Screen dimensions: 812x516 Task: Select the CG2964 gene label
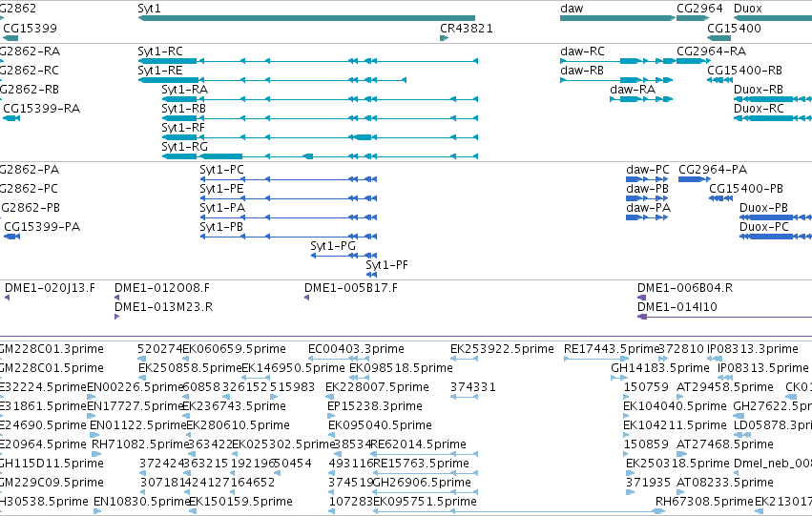click(699, 9)
